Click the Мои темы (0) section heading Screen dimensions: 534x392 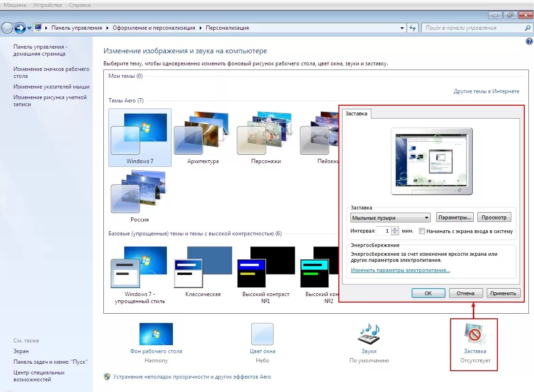click(125, 76)
